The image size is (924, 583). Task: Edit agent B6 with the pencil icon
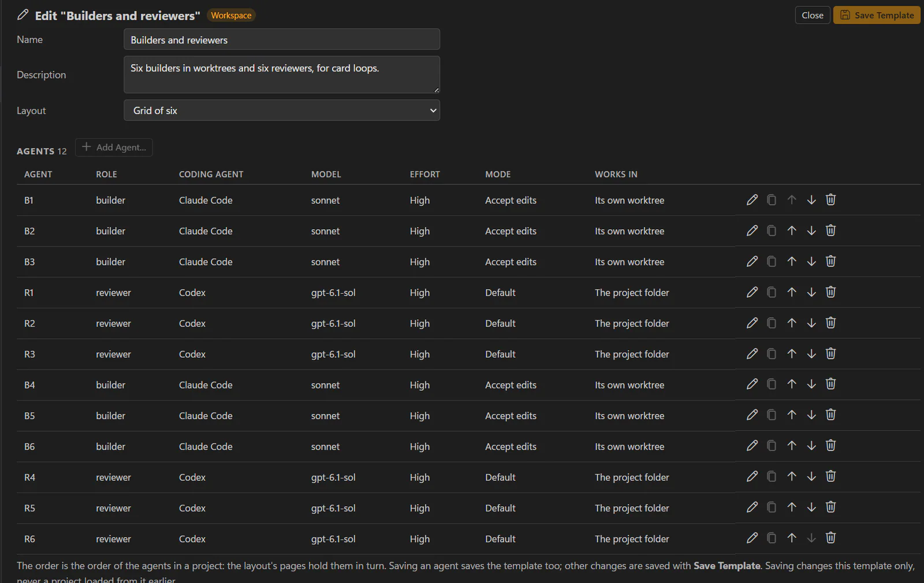(x=752, y=446)
